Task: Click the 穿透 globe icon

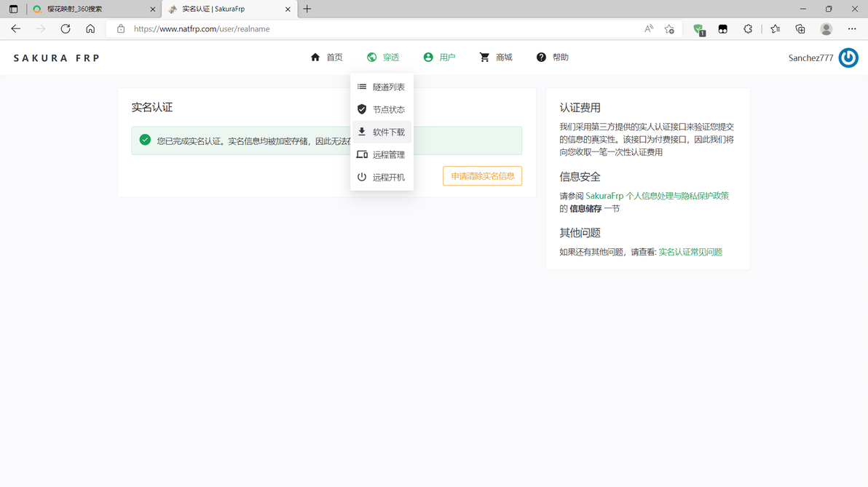Action: coord(372,57)
